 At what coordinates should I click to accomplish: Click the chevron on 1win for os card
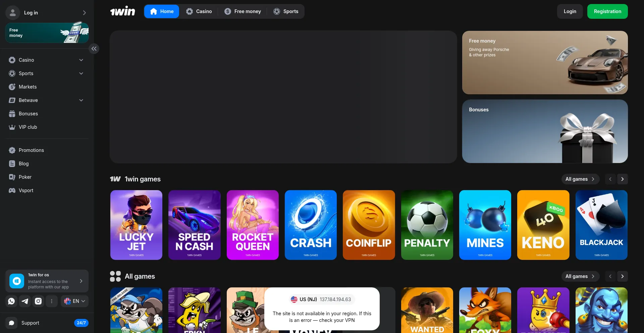point(81,281)
